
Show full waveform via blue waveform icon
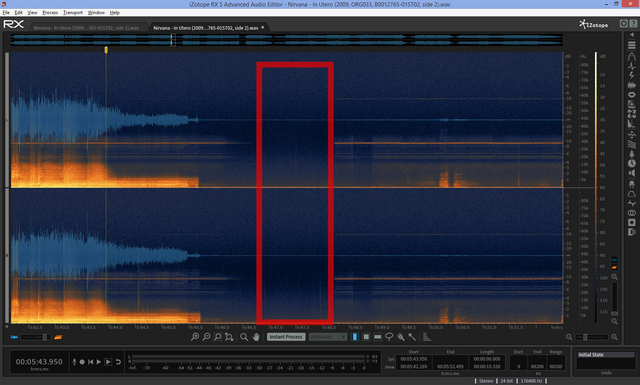[x=14, y=337]
